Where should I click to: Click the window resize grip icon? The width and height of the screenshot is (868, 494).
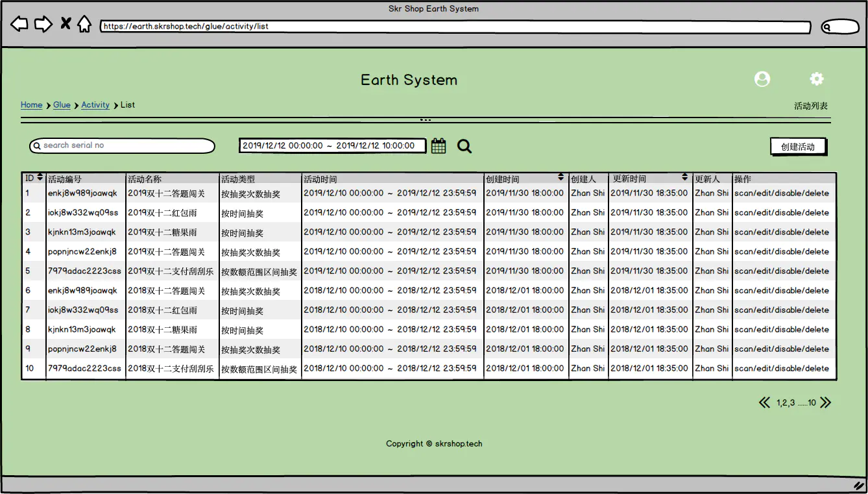pyautogui.click(x=858, y=485)
